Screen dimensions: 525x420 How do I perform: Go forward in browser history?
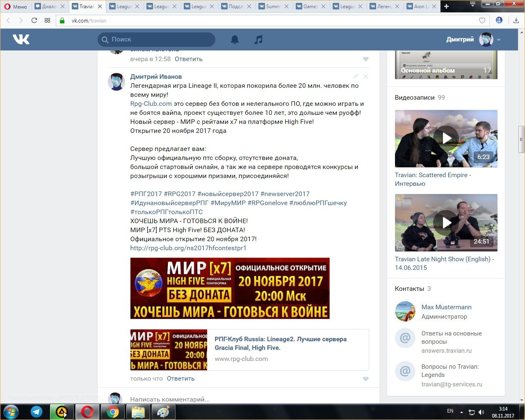21,20
